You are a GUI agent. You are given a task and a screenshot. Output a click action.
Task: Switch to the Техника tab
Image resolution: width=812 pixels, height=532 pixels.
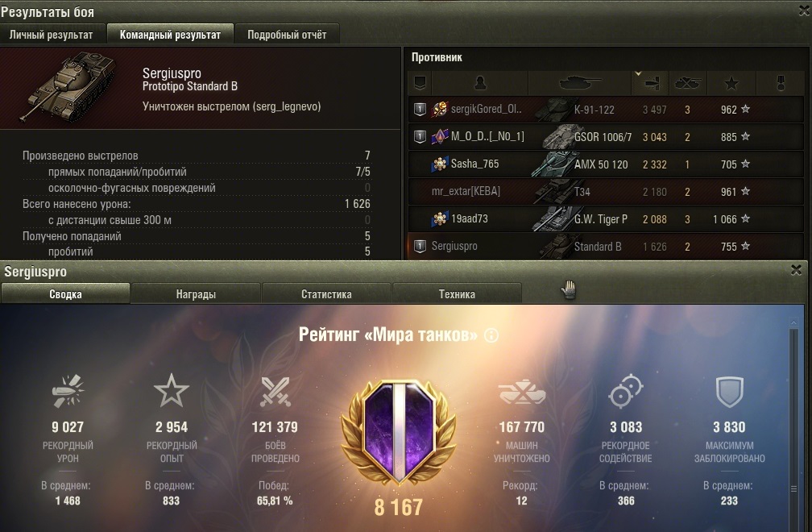457,293
